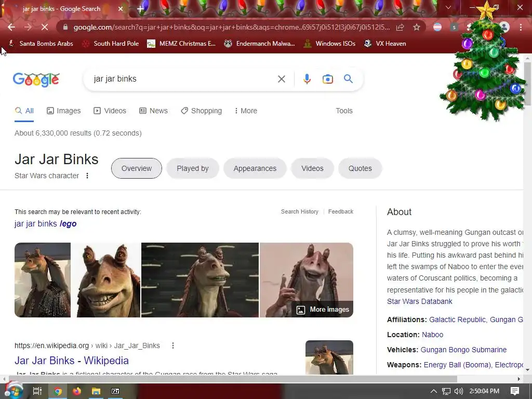Click the More images button
The width and height of the screenshot is (532, 399).
pyautogui.click(x=323, y=310)
